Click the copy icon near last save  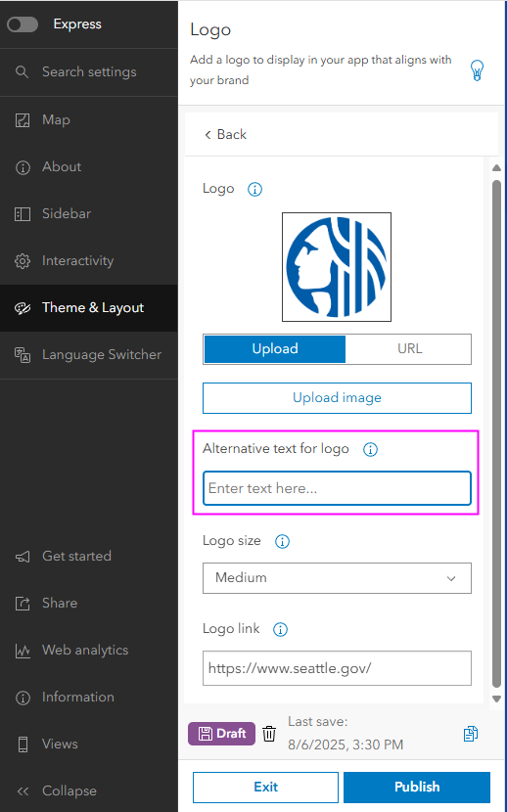(470, 734)
